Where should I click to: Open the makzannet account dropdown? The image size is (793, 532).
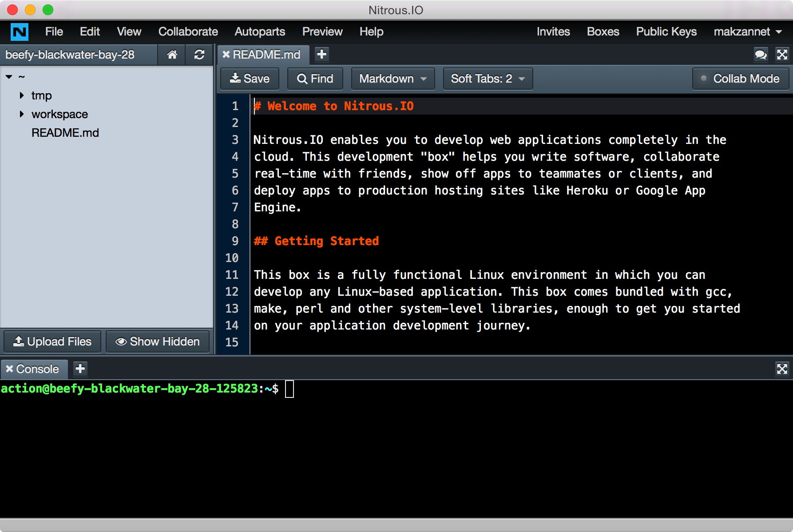point(747,32)
